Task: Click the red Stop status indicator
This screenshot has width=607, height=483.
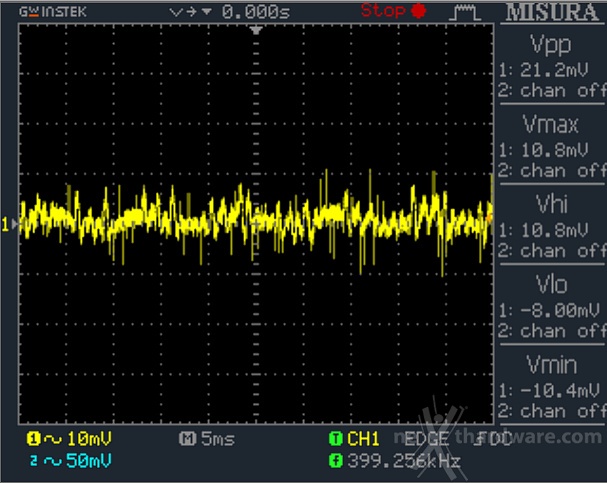Action: click(394, 11)
